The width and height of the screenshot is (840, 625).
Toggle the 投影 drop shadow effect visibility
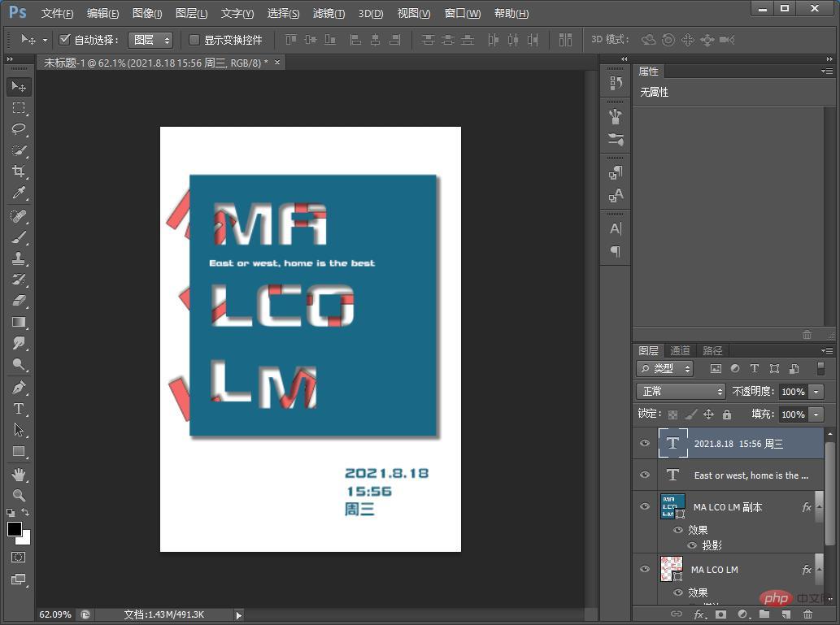(x=692, y=545)
